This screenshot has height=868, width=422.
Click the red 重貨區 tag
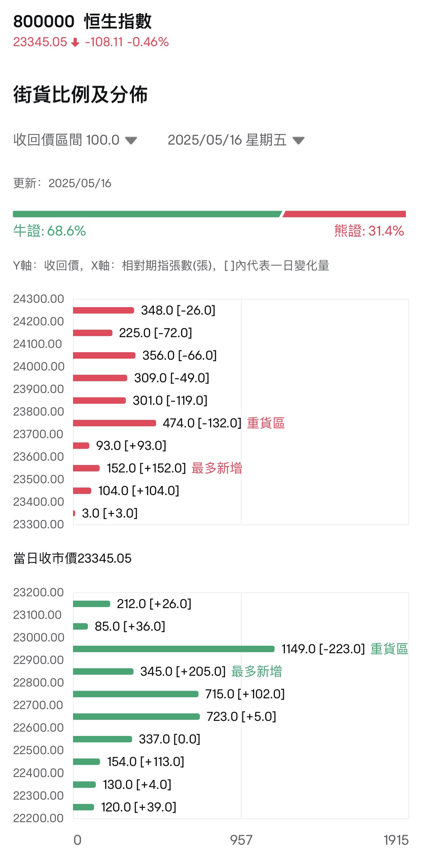[x=266, y=423]
